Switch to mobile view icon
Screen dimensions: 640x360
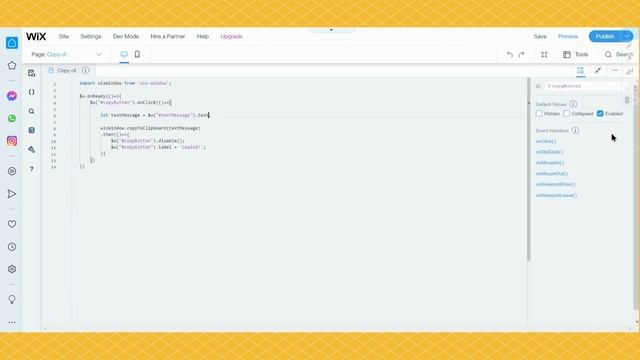click(137, 54)
